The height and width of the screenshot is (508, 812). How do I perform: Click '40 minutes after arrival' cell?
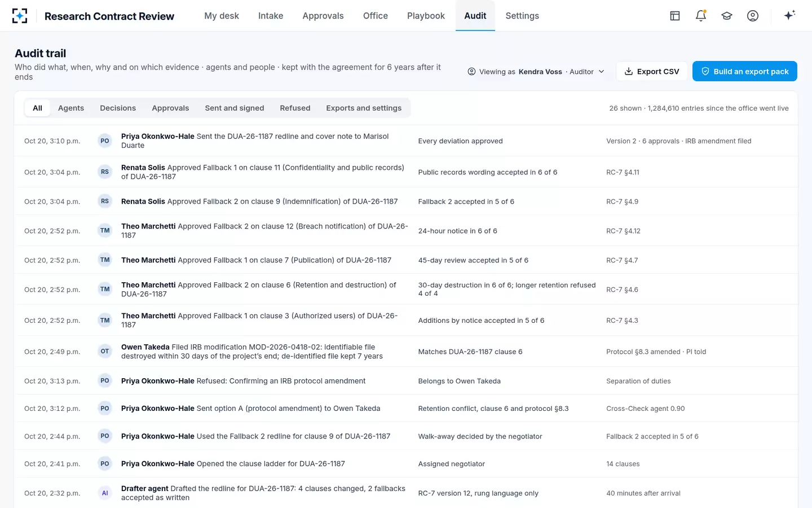pos(643,493)
